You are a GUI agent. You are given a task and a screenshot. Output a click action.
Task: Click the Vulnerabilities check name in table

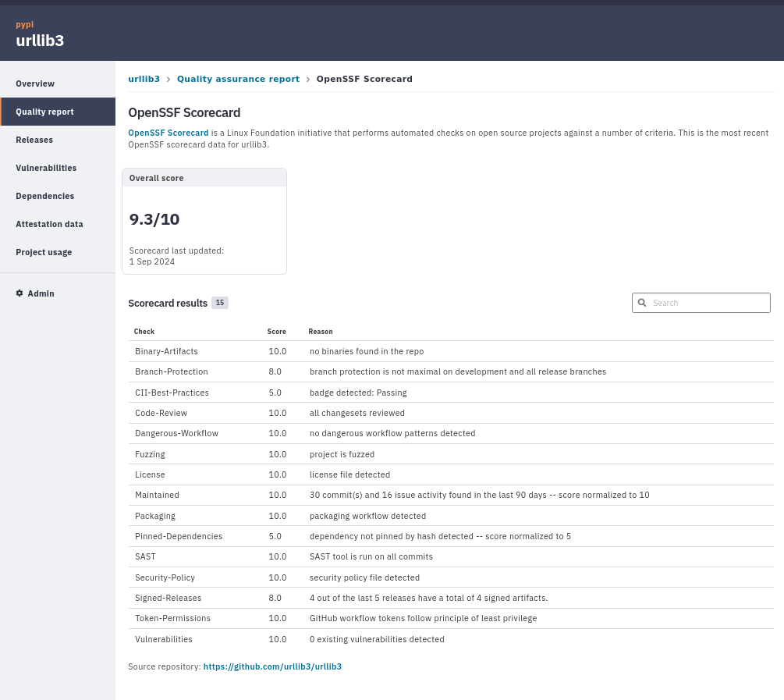pyautogui.click(x=164, y=639)
